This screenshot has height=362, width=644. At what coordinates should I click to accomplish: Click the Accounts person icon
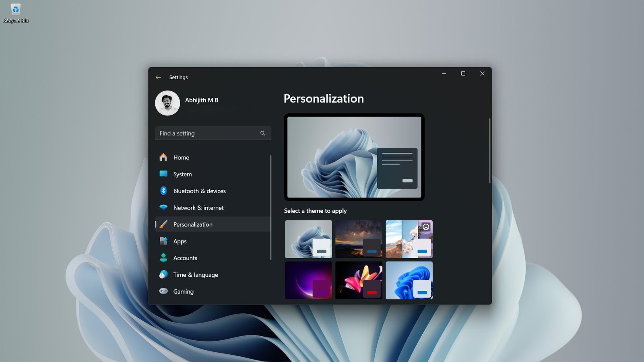(163, 258)
